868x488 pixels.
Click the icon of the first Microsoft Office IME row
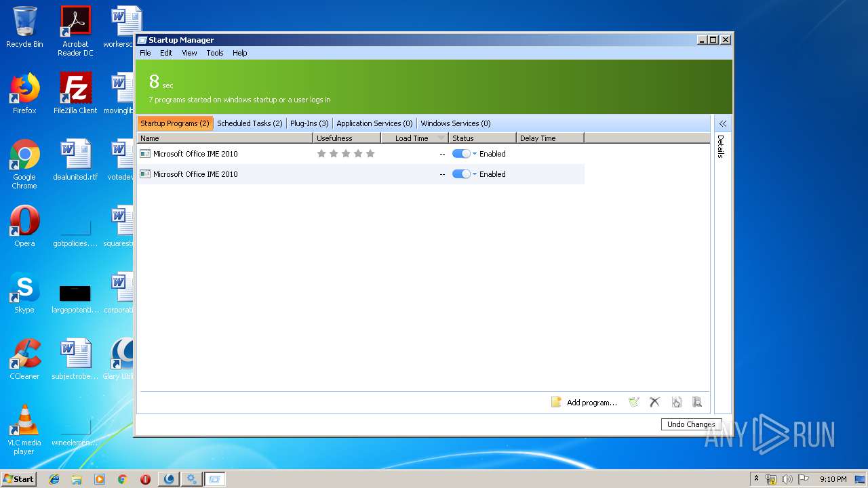[x=145, y=154]
